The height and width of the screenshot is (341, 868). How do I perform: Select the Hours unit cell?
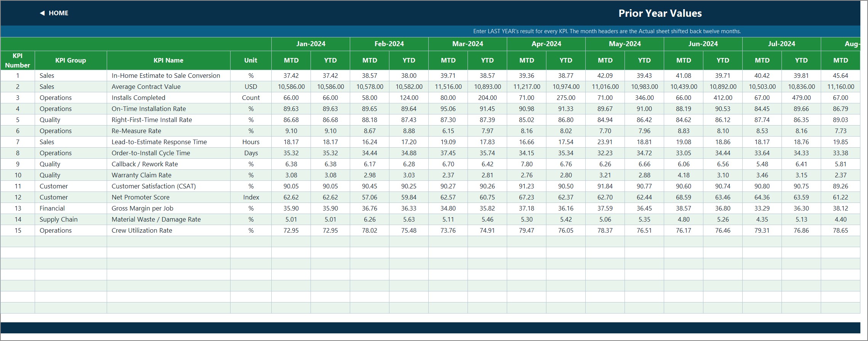(251, 142)
